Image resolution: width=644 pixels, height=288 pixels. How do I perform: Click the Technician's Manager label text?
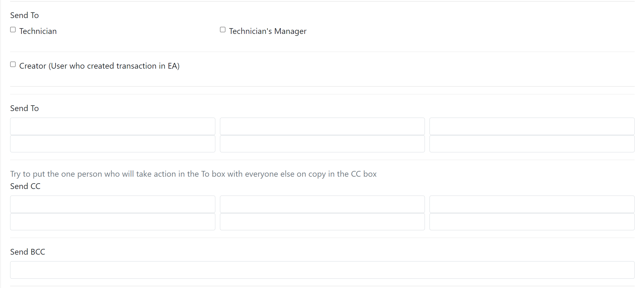tap(268, 31)
